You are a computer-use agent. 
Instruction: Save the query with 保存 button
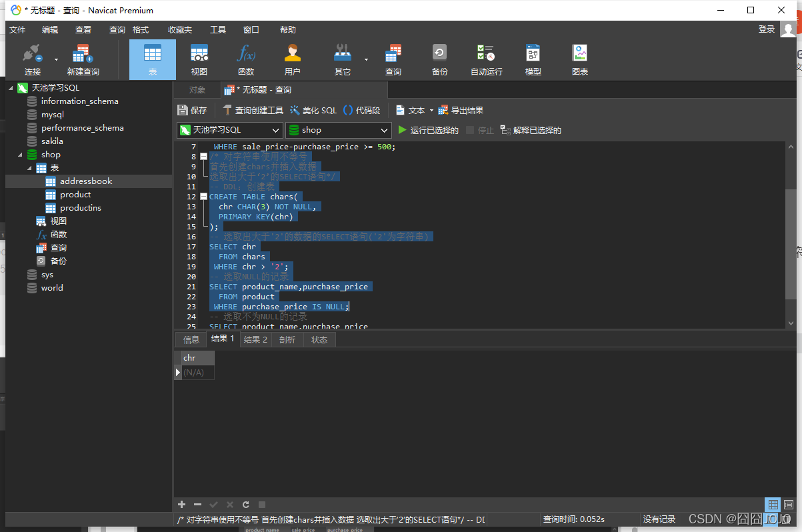[193, 110]
